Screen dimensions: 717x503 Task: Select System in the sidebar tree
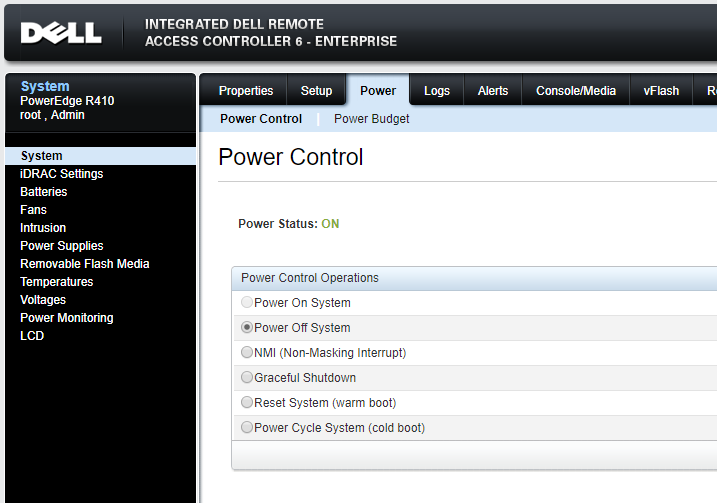pos(100,156)
